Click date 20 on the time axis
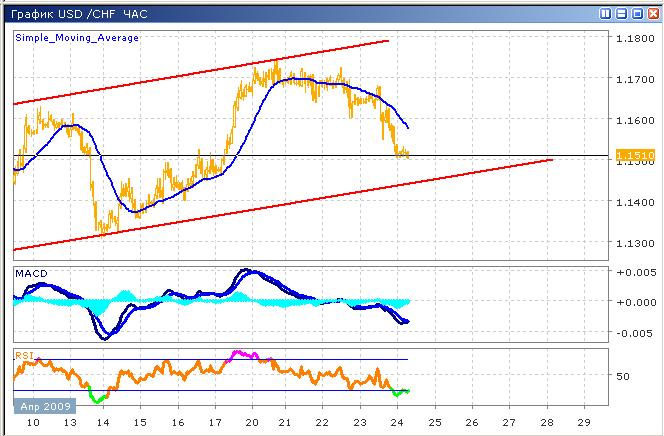Viewport: 664px width, 436px height. click(252, 424)
